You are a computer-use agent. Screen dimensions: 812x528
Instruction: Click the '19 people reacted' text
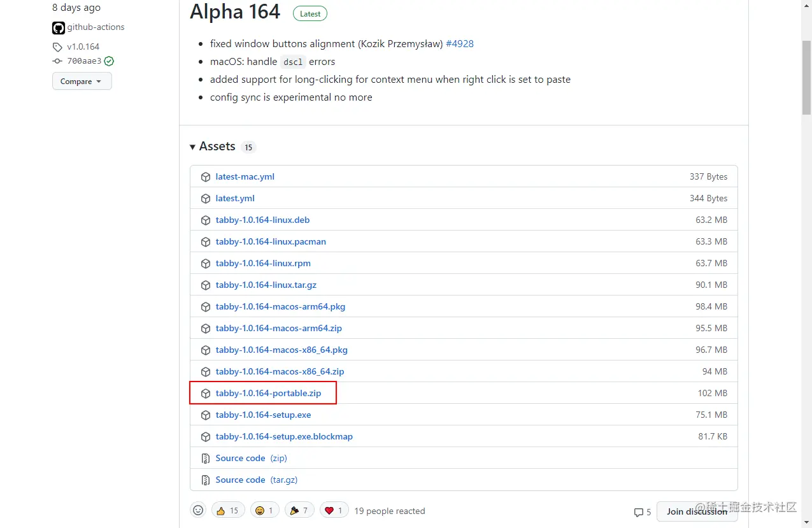pyautogui.click(x=390, y=511)
